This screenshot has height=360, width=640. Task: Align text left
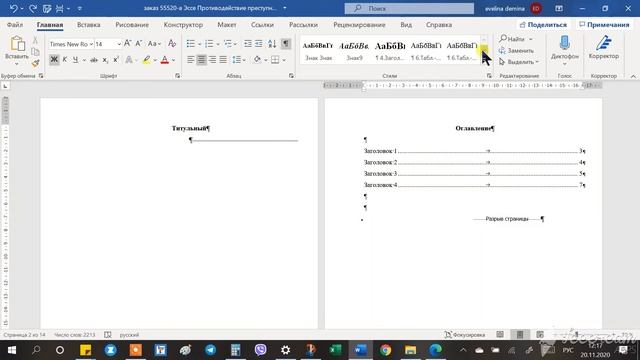pyautogui.click(x=191, y=60)
